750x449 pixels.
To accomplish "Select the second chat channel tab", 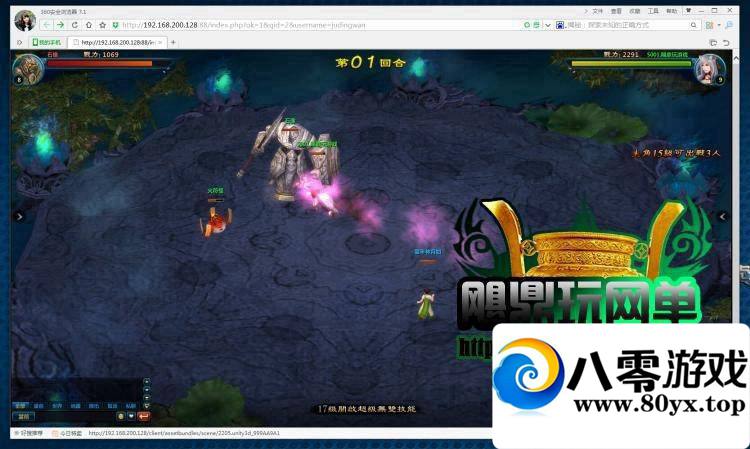I will (x=39, y=405).
